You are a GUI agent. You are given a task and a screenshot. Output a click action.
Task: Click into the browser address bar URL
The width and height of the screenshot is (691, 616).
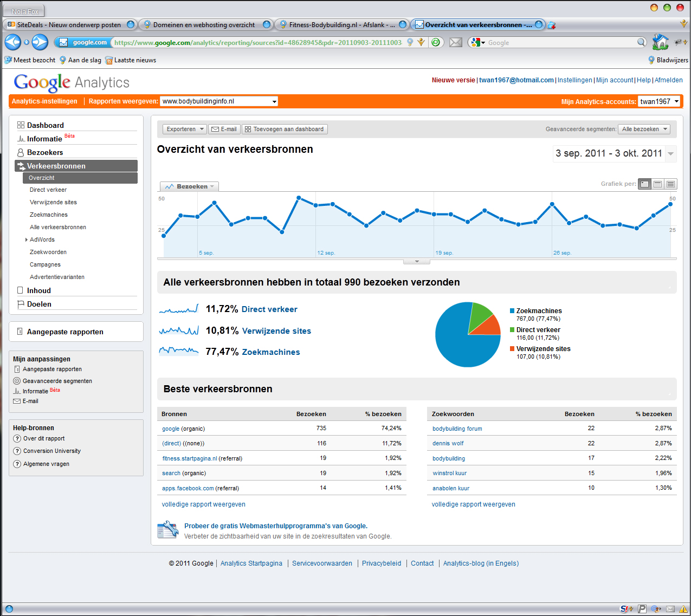(257, 42)
